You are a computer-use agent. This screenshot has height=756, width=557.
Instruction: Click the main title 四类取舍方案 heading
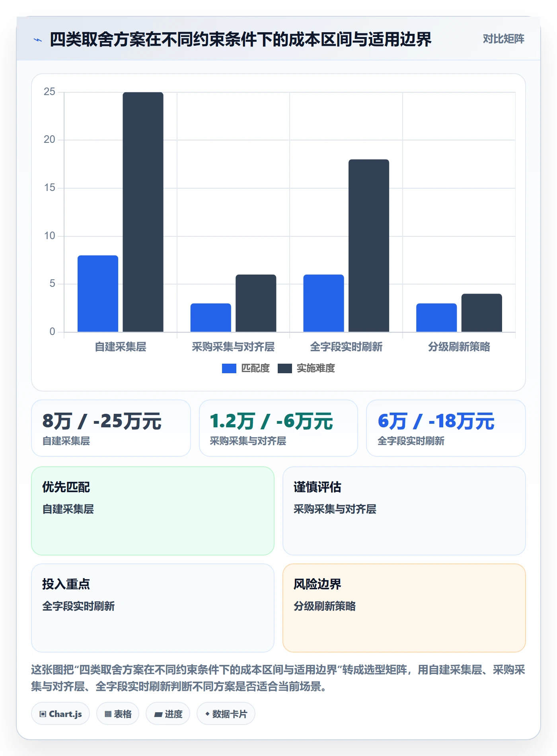click(x=240, y=39)
